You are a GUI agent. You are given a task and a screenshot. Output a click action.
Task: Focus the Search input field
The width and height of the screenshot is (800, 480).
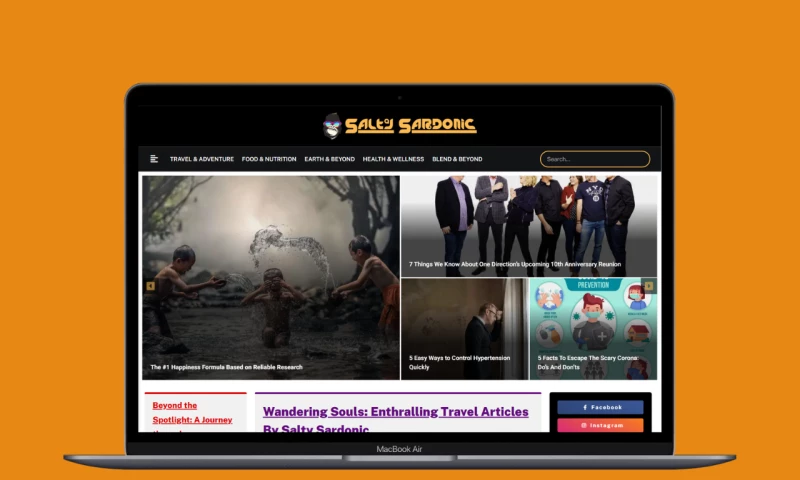point(595,159)
